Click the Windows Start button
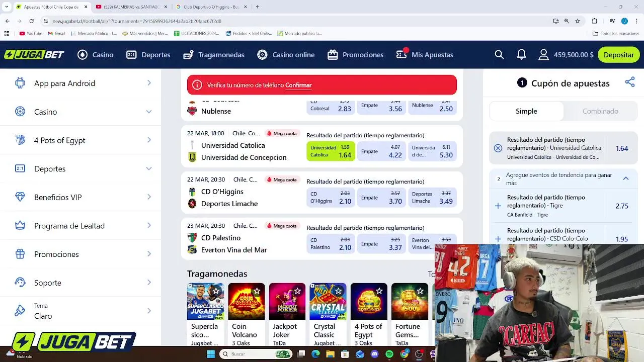This screenshot has height=362, width=644. 211,354
